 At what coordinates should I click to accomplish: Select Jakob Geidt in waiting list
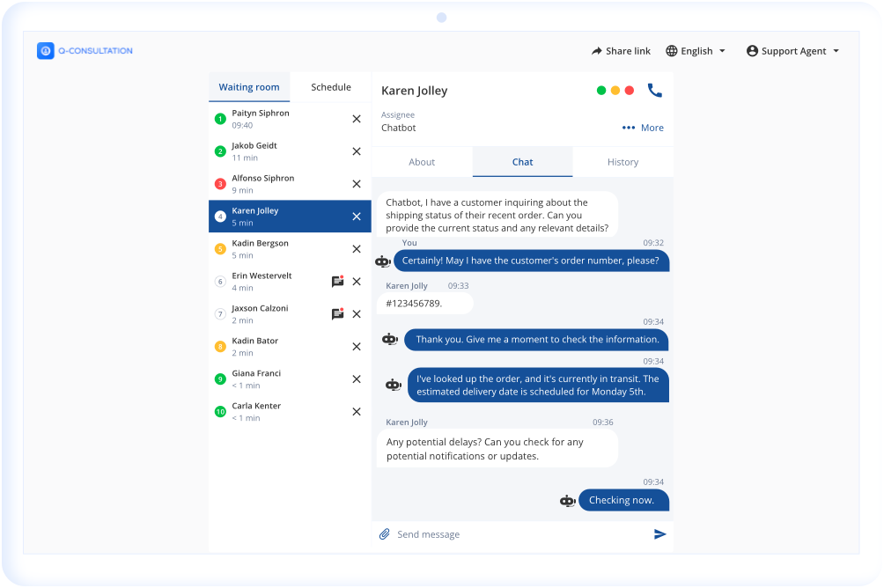290,151
